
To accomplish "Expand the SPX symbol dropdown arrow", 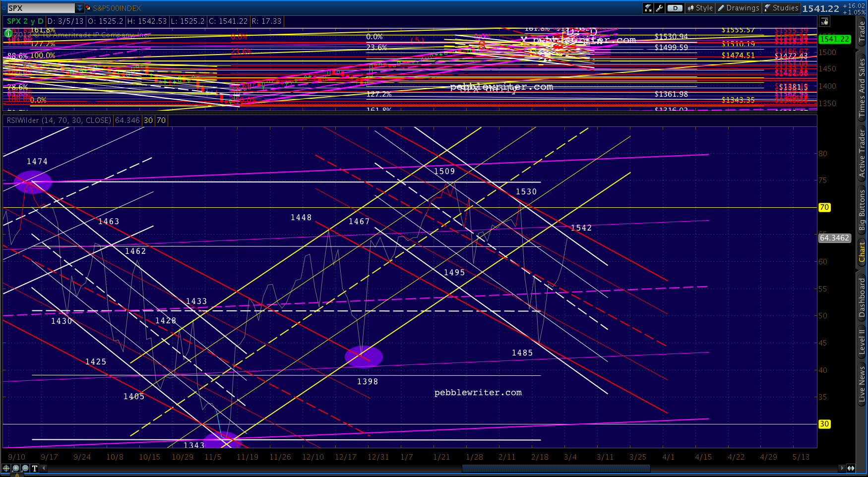I will 79,8.
